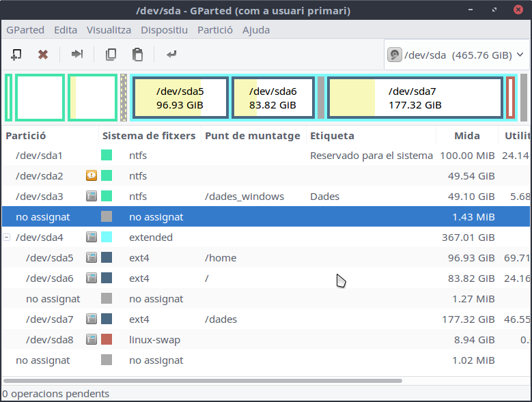
Task: Click the Resize/Move partition icon
Action: click(x=77, y=55)
